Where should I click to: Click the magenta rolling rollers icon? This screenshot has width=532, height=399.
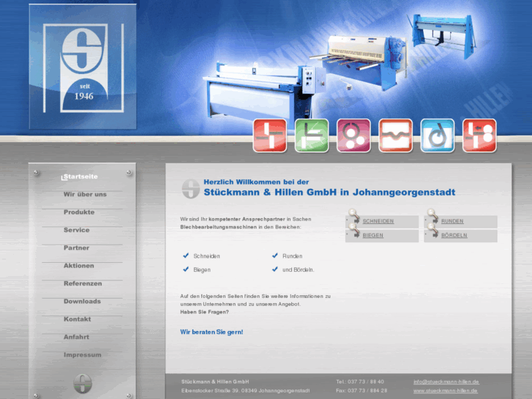353,135
